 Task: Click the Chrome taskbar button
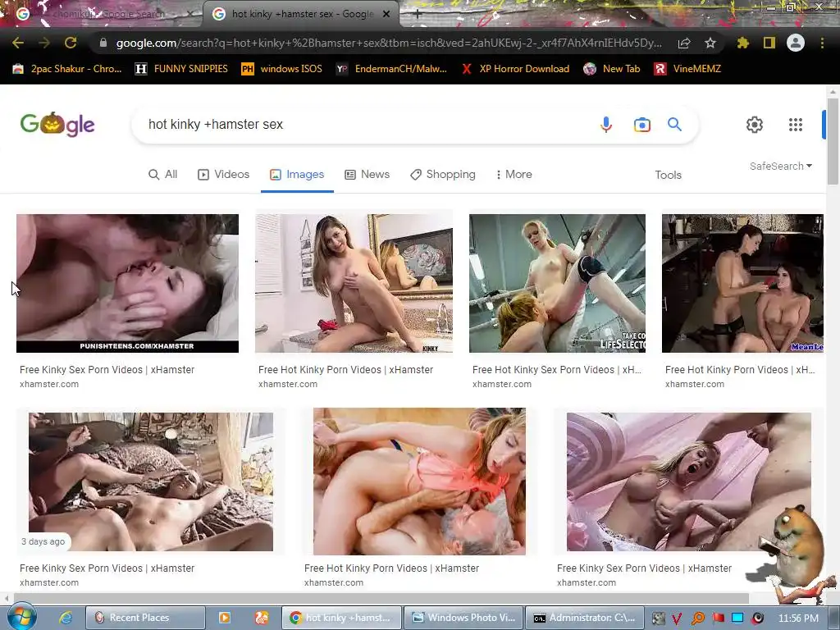[x=342, y=618]
